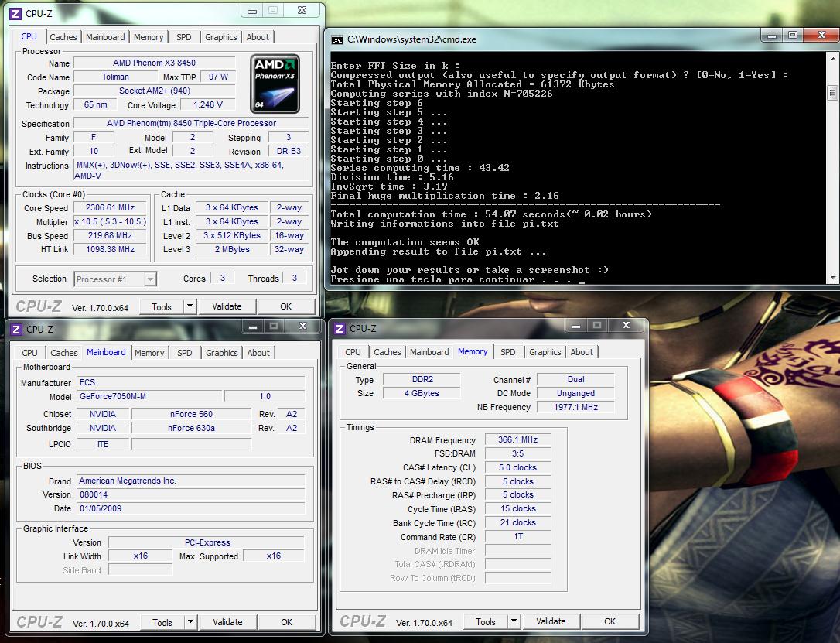Image resolution: width=840 pixels, height=643 pixels.
Task: Click the Level 3 cache value 2 MBytes
Action: [x=232, y=249]
